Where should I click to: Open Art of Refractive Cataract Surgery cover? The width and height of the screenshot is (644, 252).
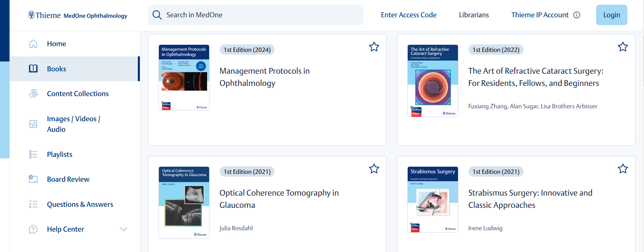[x=433, y=81]
